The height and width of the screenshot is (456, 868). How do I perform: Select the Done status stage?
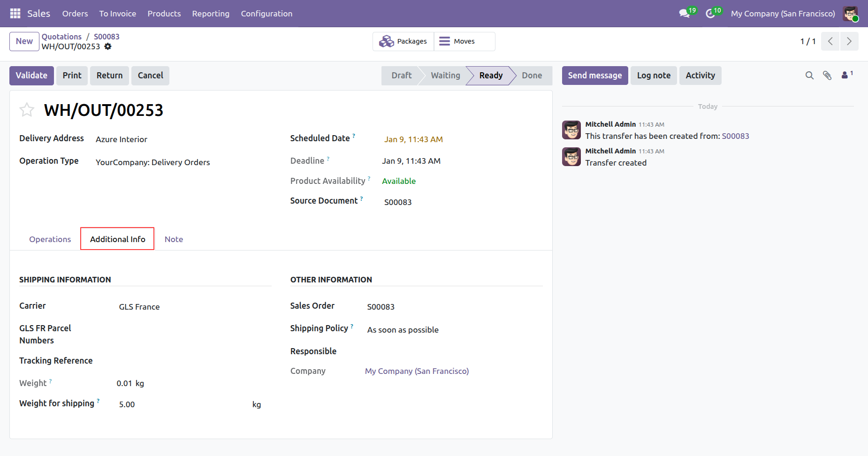point(532,76)
